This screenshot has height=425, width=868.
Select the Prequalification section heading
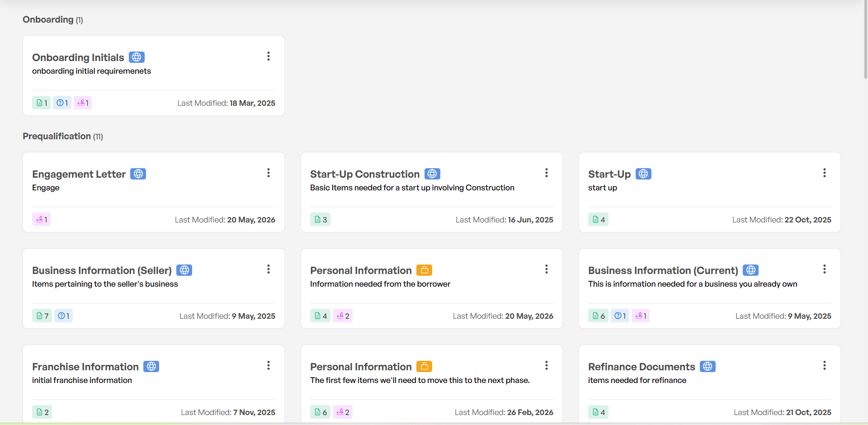[x=63, y=136]
